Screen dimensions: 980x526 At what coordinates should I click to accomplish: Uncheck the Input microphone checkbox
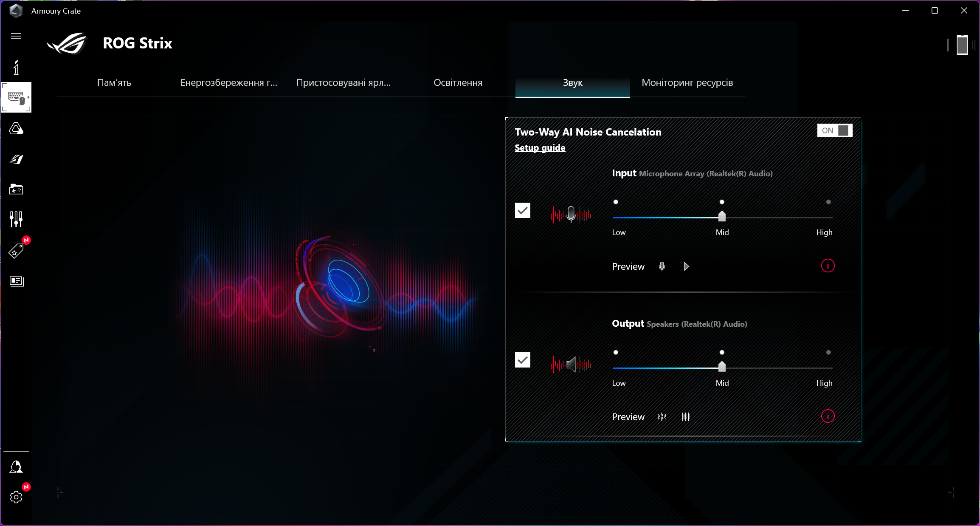coord(522,210)
